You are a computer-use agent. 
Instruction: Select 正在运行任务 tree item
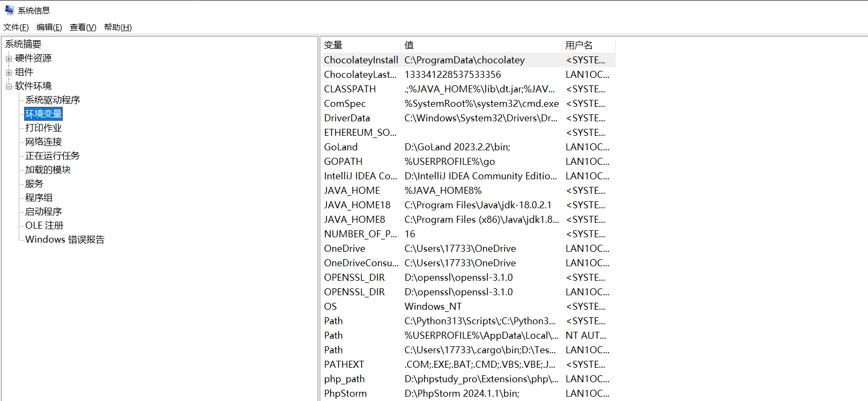[52, 156]
